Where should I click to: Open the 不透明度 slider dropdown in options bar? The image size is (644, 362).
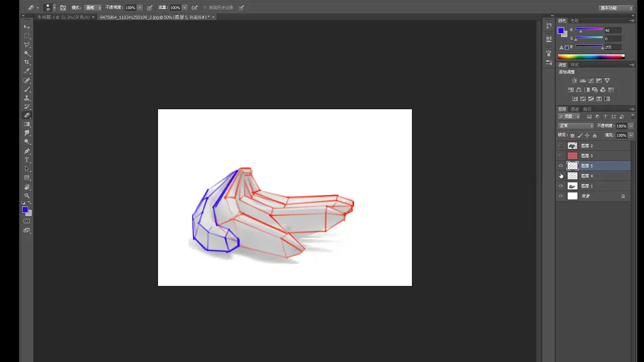(139, 8)
